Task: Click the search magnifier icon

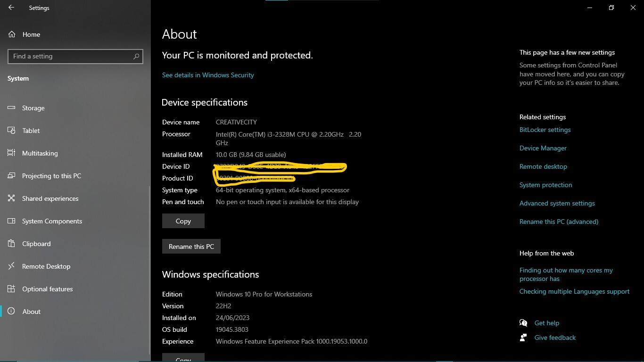Action: point(136,57)
